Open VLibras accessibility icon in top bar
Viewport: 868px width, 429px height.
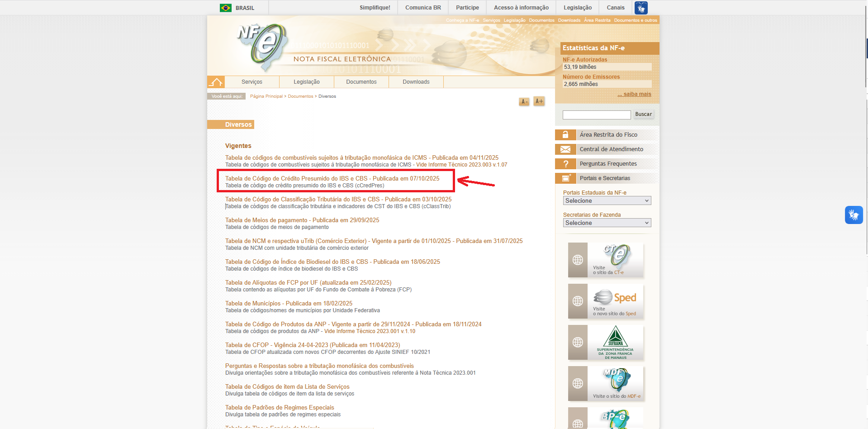tap(641, 8)
